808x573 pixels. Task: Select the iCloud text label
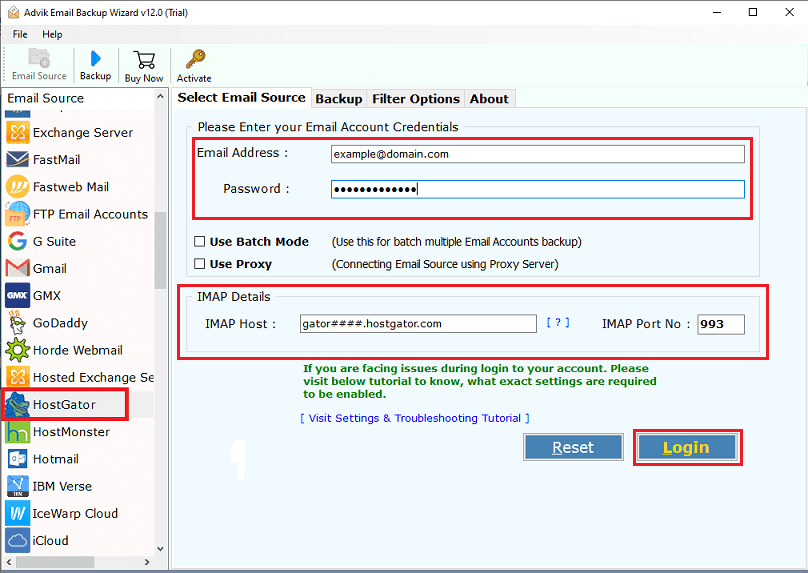[x=50, y=541]
